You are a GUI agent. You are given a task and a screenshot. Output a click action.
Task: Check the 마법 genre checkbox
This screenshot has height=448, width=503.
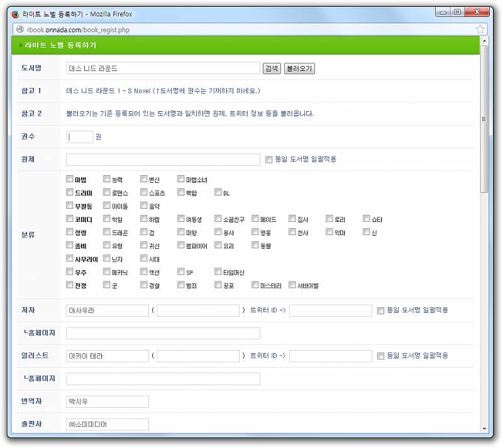click(70, 180)
